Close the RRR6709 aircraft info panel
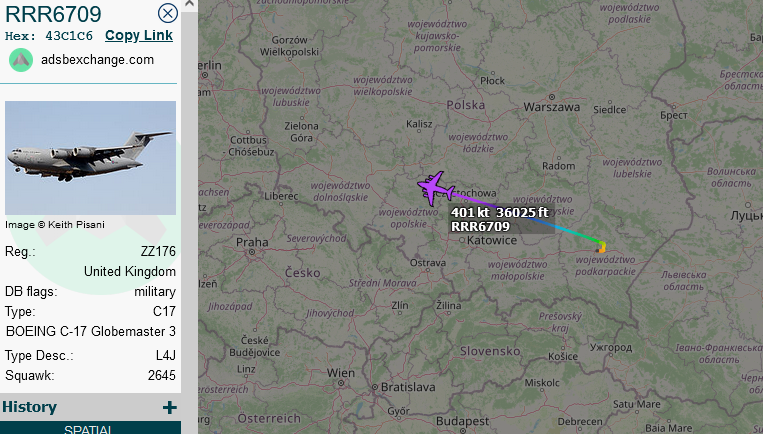The height and width of the screenshot is (434, 763). [x=168, y=13]
